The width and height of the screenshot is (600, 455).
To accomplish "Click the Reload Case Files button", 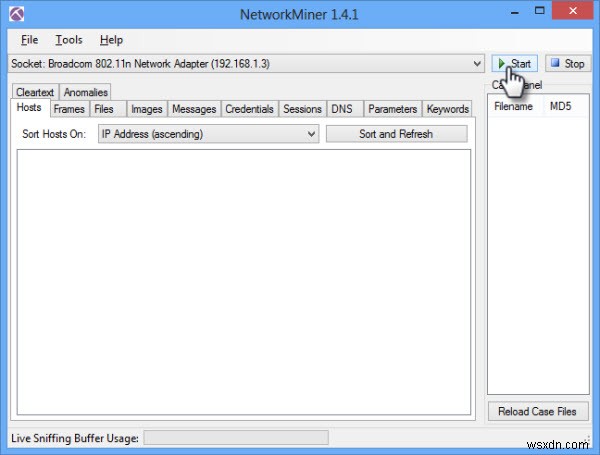I will pyautogui.click(x=538, y=411).
